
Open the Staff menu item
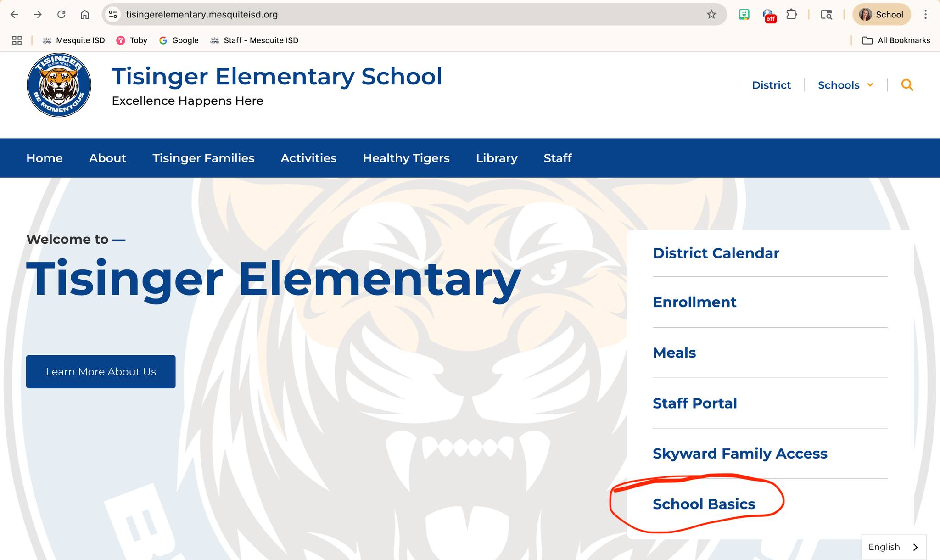coord(558,158)
